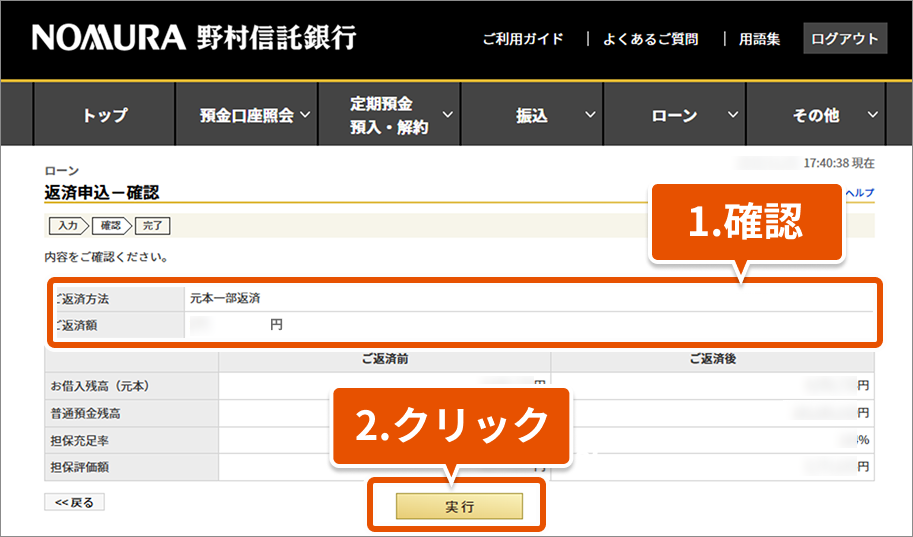Click the orange 1.確認 callout
This screenshot has height=537, width=913.
[x=746, y=223]
